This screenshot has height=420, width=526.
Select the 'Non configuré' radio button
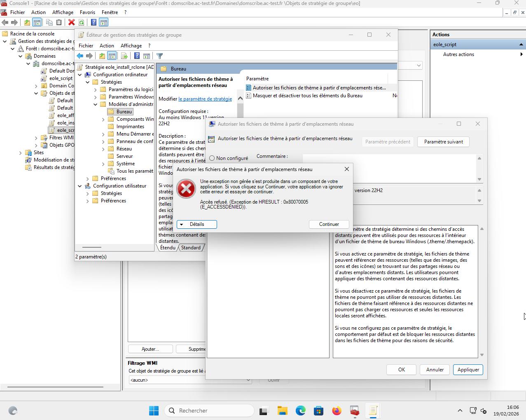click(212, 158)
